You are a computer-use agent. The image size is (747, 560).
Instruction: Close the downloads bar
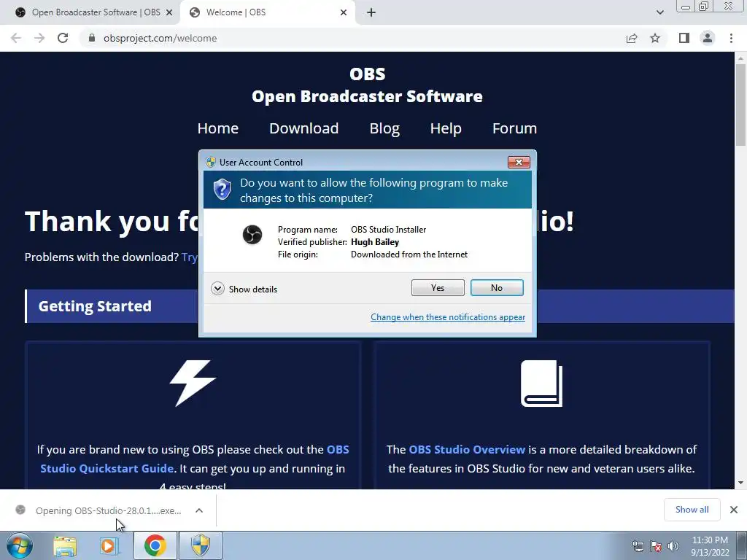[734, 510]
